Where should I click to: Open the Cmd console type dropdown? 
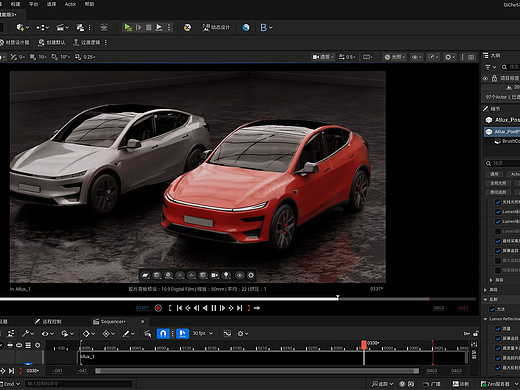click(x=10, y=384)
